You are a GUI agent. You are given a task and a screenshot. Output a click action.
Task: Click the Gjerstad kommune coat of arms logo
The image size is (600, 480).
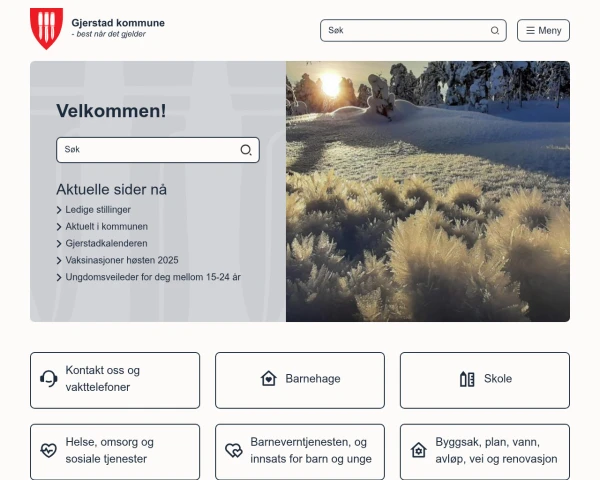(46, 29)
